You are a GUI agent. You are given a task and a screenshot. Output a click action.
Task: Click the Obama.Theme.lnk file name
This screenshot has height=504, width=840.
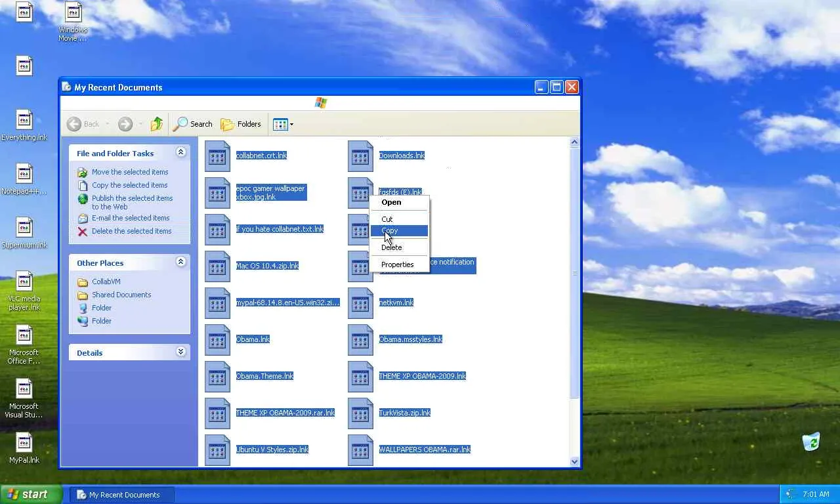(x=264, y=376)
